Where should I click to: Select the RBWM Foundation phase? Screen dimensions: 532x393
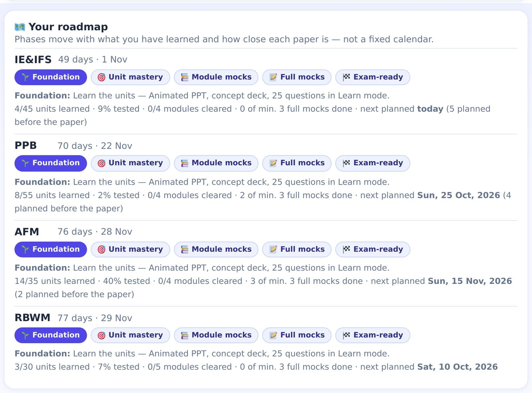click(x=51, y=335)
